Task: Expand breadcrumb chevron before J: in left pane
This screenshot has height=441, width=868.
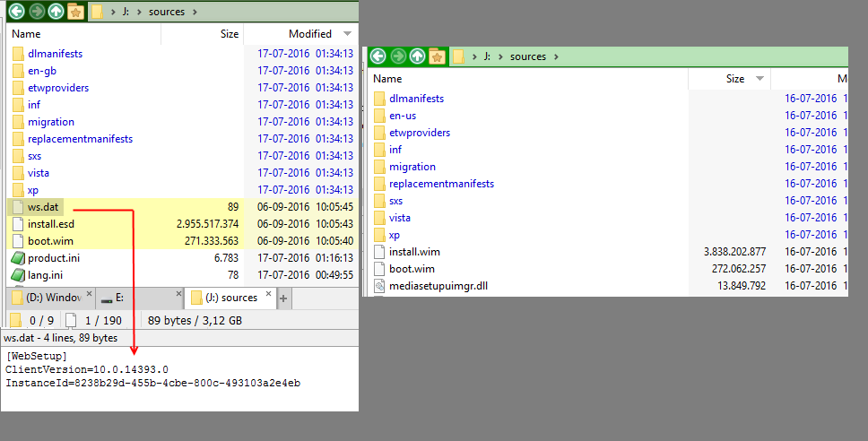Action: click(113, 12)
